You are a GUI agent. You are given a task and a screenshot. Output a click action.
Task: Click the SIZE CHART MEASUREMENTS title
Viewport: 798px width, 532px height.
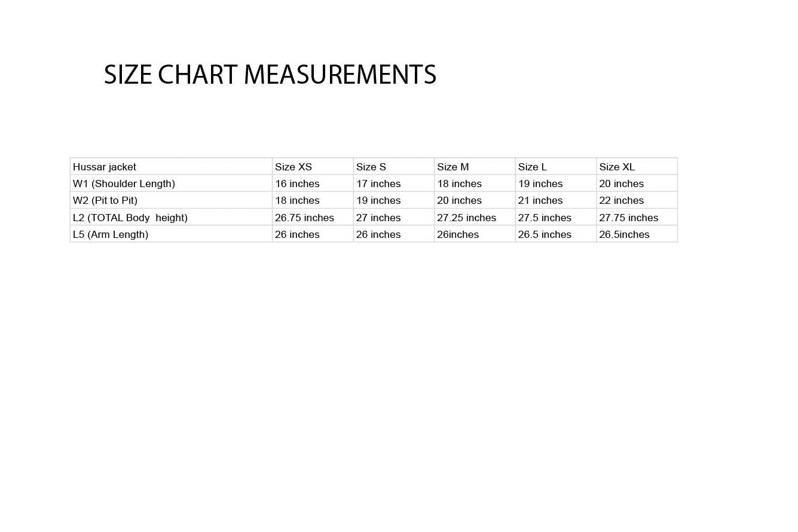[270, 75]
